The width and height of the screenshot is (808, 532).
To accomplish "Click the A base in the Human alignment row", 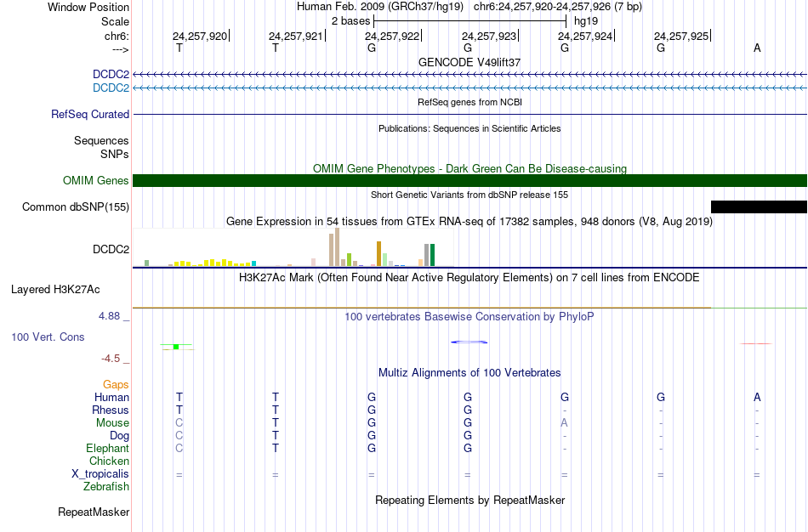I will tap(757, 397).
